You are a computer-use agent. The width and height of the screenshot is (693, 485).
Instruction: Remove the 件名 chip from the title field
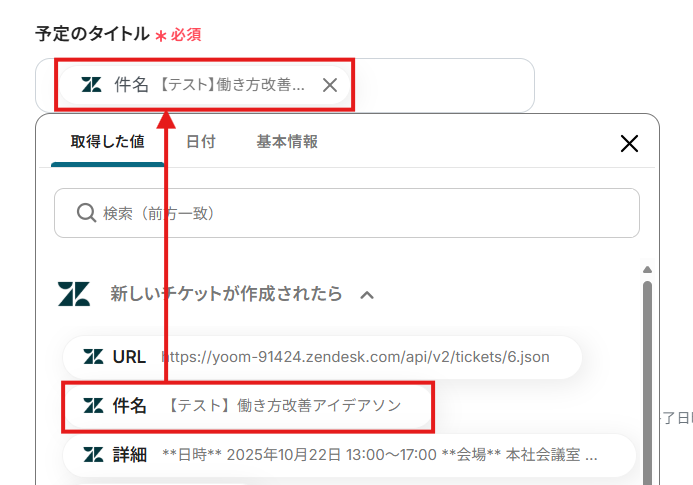coord(330,85)
